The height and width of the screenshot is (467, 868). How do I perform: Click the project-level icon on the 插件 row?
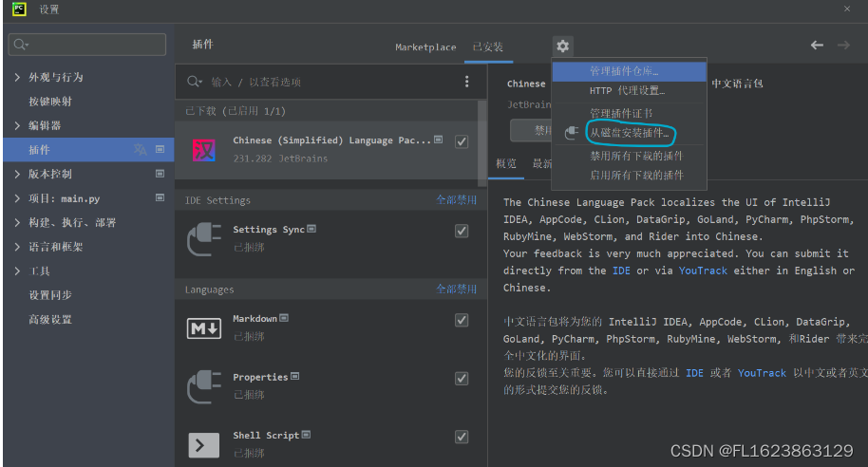(x=160, y=149)
